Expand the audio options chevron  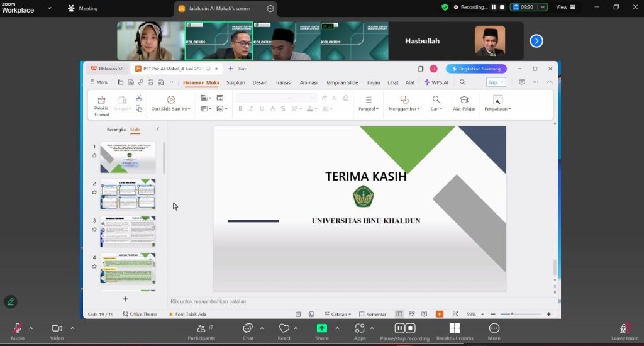[31, 328]
